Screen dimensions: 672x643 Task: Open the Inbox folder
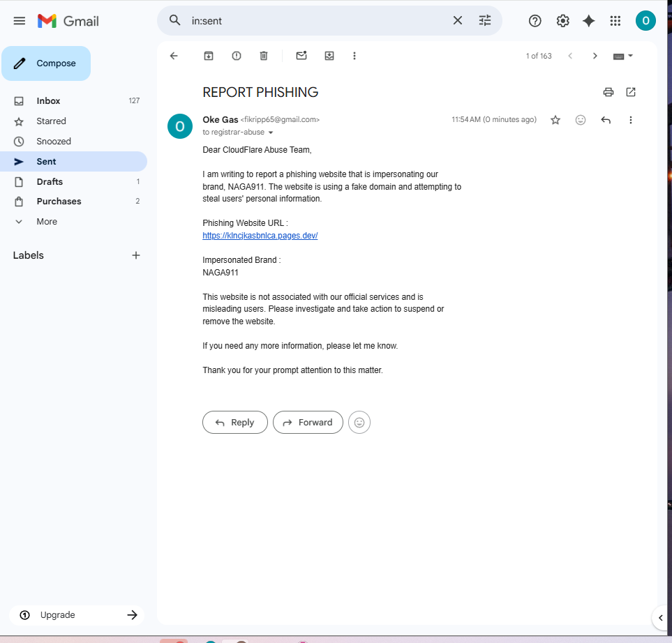[74, 100]
